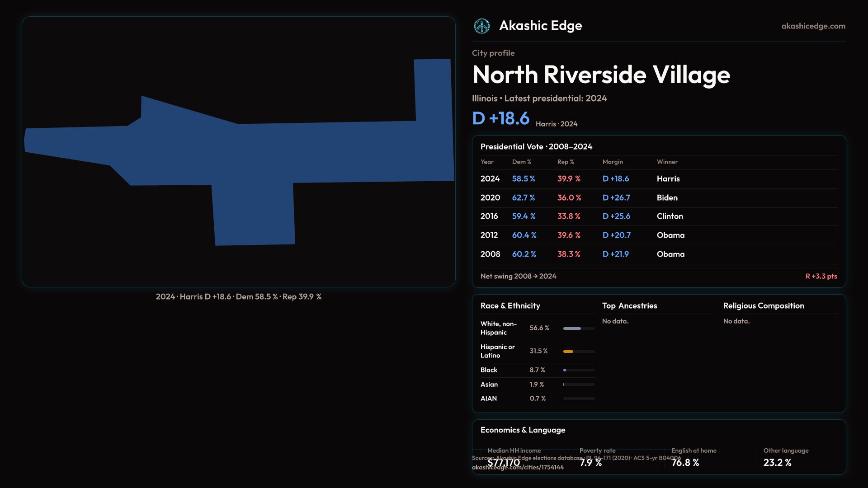Select the 2020 Biden row
Image resolution: width=868 pixels, height=488 pixels.
(658, 198)
